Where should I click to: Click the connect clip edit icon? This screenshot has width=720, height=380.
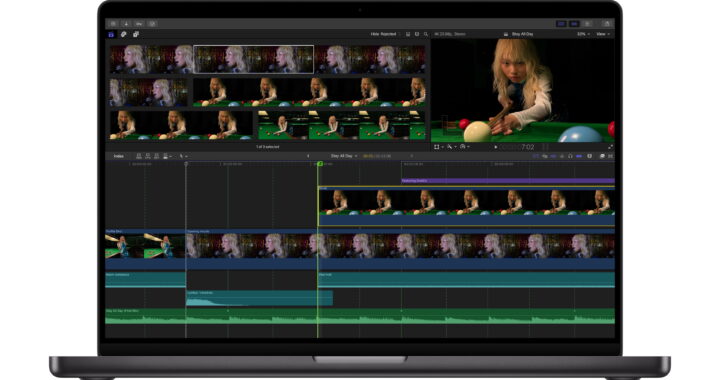(x=139, y=156)
